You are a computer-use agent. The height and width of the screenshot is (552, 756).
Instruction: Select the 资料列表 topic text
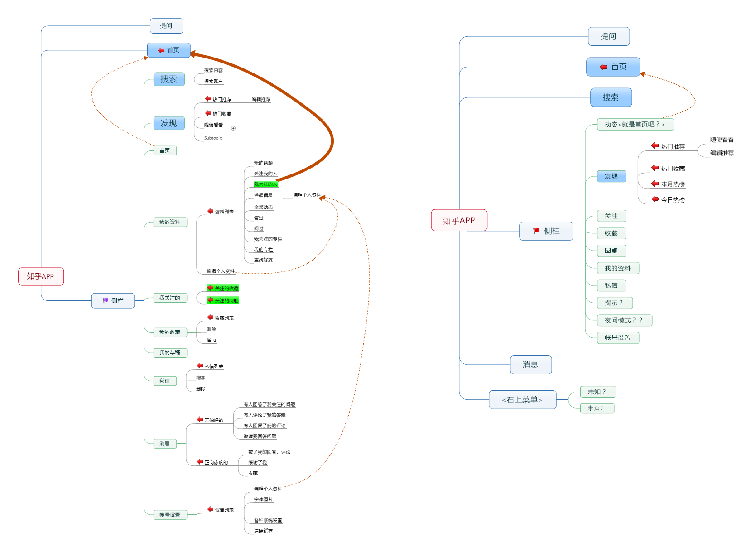[x=224, y=212]
